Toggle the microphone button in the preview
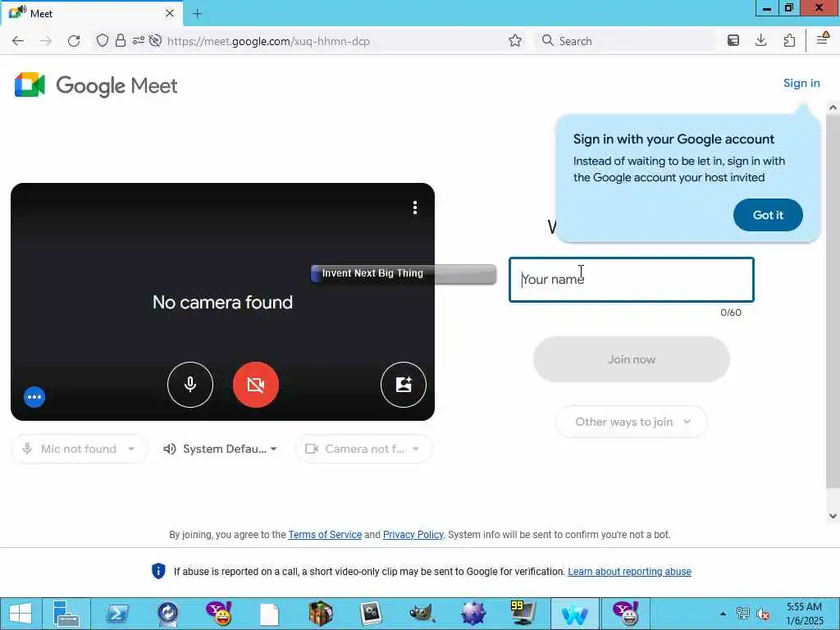840x630 pixels. (x=190, y=385)
